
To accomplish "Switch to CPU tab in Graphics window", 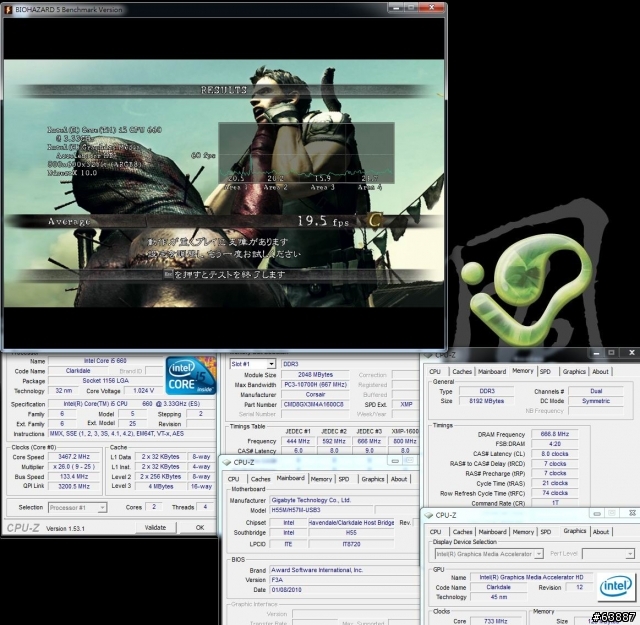I will point(436,532).
